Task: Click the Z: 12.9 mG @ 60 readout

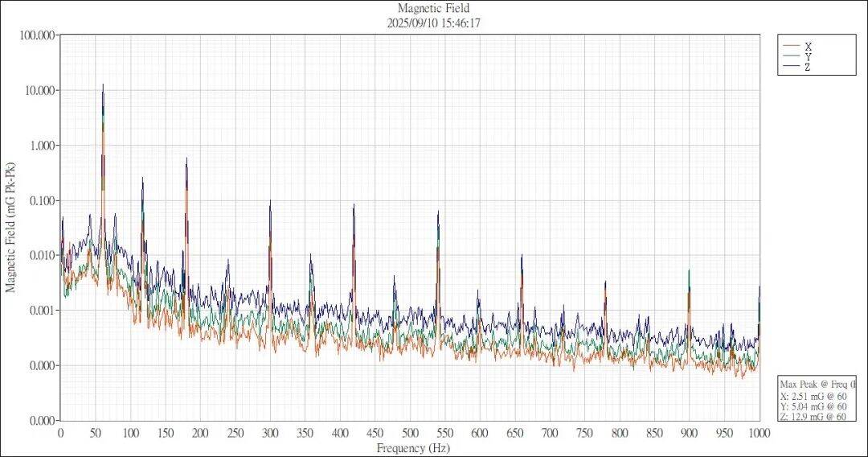Action: pos(813,417)
